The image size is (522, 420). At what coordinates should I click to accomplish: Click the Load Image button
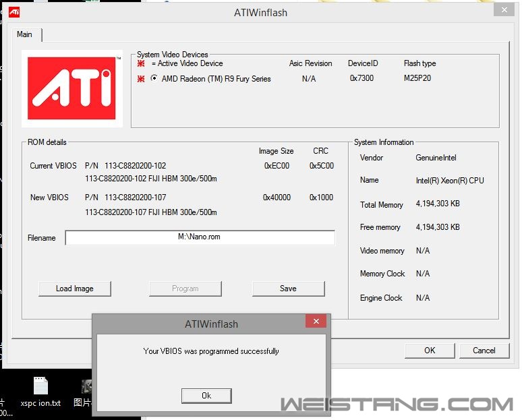(75, 289)
